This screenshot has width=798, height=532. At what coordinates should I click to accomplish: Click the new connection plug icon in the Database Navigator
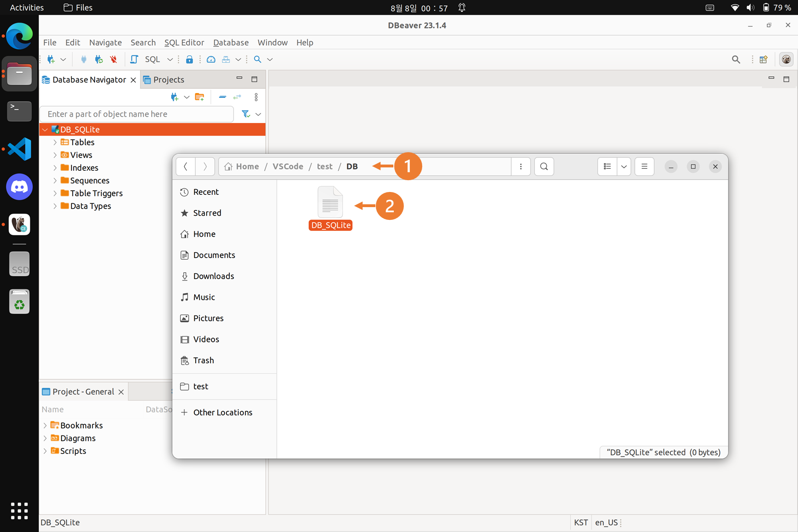pyautogui.click(x=174, y=97)
